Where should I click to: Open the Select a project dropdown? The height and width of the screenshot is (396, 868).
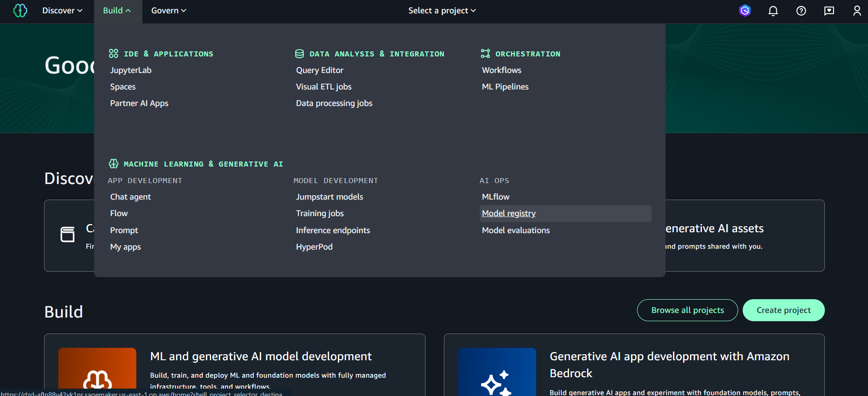442,11
